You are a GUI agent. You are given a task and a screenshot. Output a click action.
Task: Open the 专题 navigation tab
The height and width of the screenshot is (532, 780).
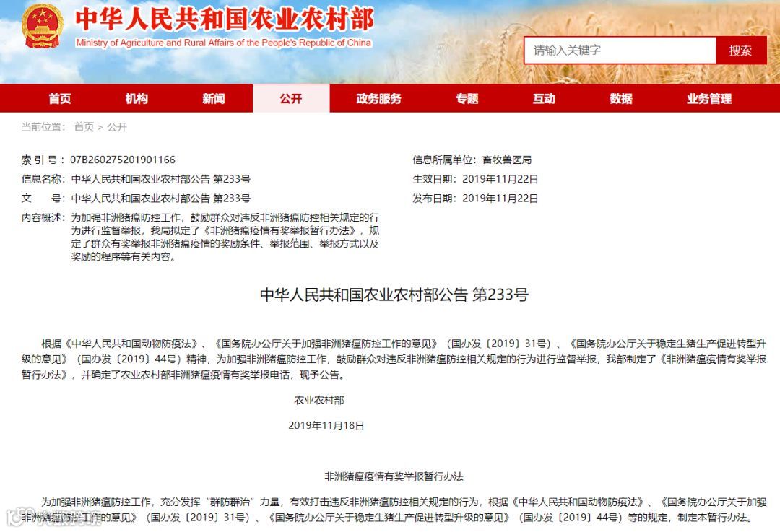(x=467, y=98)
